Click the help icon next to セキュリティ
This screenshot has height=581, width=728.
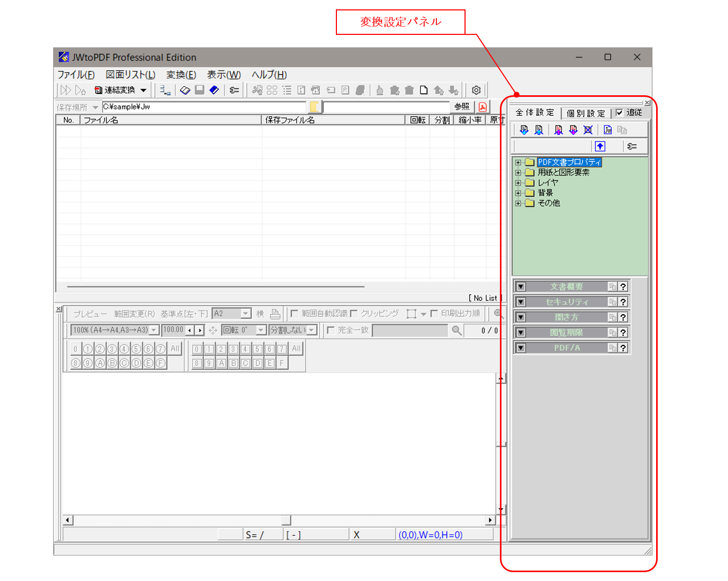point(623,302)
